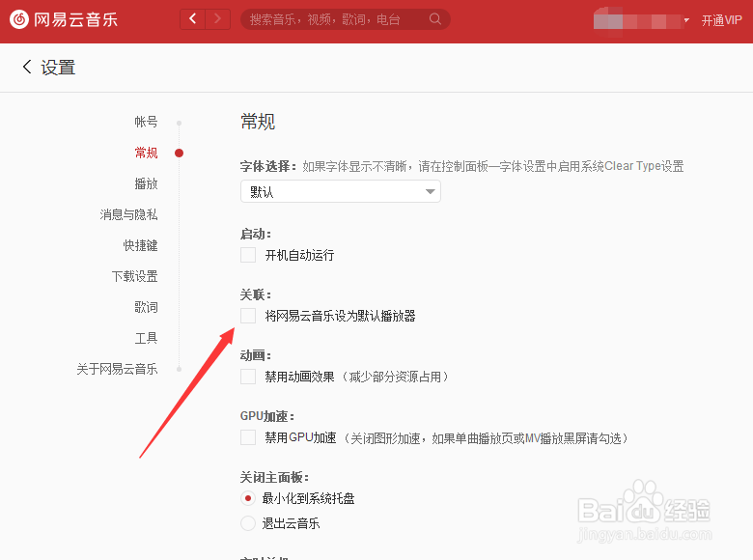Viewport: 753px width, 560px height.
Task: Enable the 开机自动运行 checkbox
Action: click(248, 255)
